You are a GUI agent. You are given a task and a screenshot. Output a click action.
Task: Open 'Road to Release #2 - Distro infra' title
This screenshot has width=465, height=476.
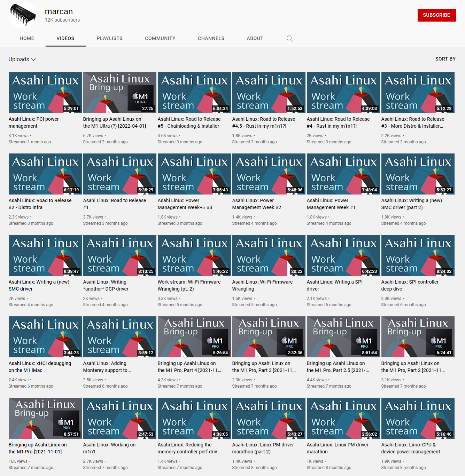point(40,204)
